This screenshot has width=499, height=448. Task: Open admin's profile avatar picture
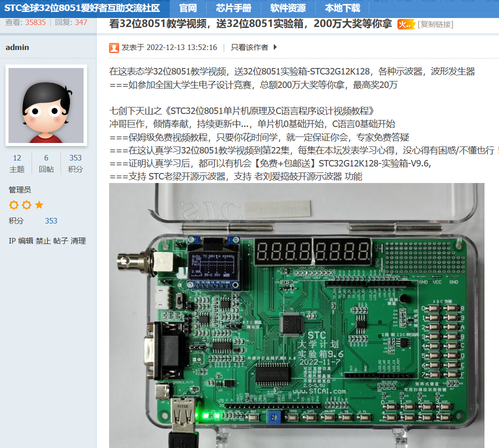pyautogui.click(x=46, y=105)
